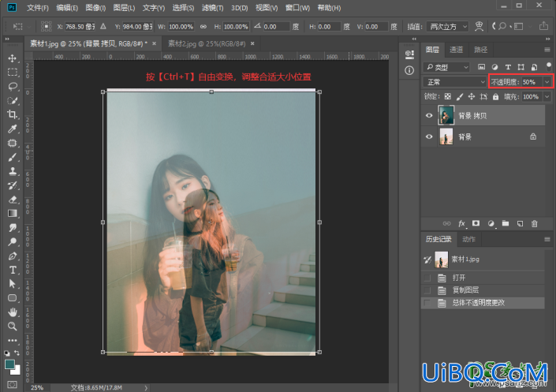
Task: Toggle relative positioning triangle for reference point
Action: pyautogui.click(x=103, y=27)
